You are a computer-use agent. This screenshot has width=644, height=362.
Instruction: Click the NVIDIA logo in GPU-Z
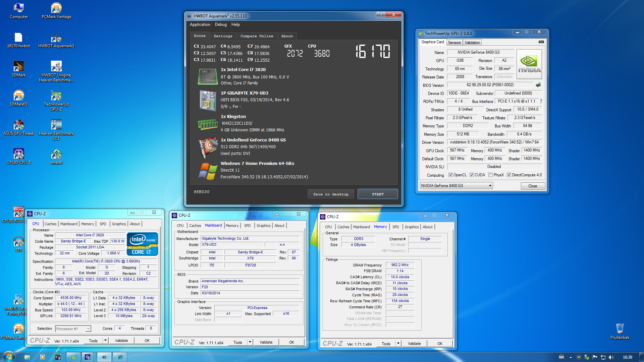click(529, 64)
